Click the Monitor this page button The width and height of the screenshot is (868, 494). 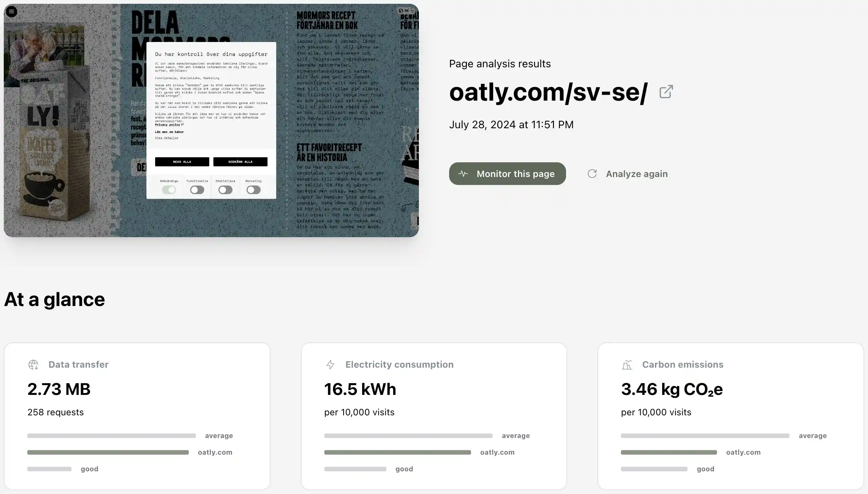click(507, 173)
